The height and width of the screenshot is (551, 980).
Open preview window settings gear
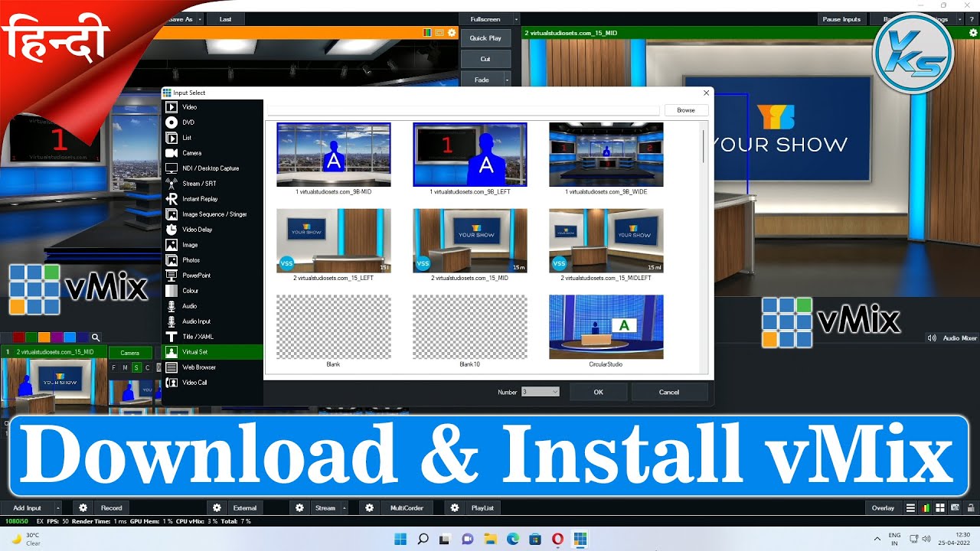[452, 33]
